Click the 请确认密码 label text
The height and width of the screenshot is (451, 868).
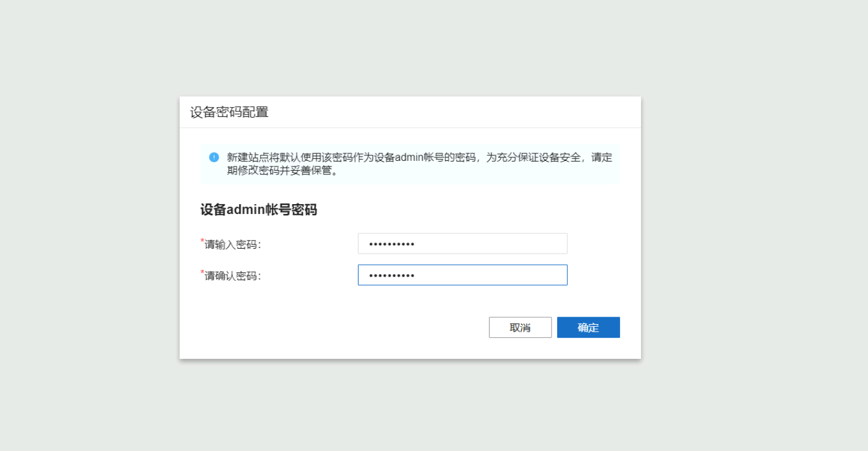point(233,277)
